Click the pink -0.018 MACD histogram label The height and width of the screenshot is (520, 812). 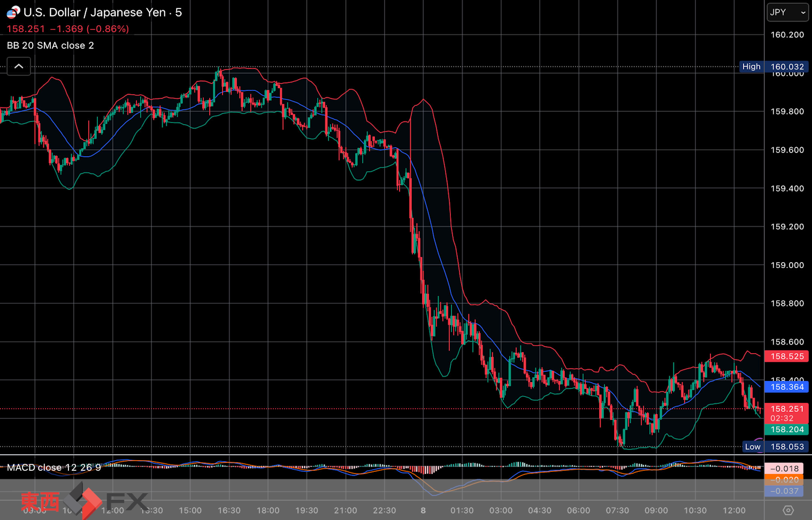[x=784, y=469]
